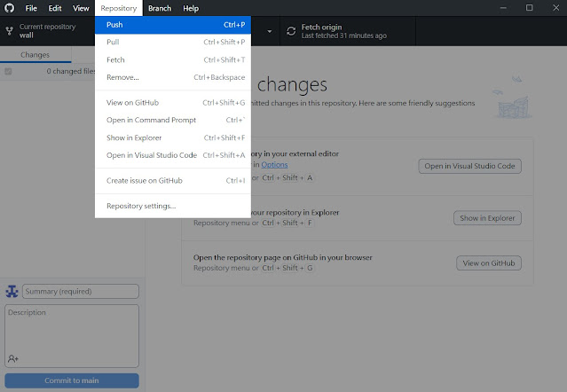Open the Branch menu
This screenshot has width=567, height=392.
click(x=160, y=8)
